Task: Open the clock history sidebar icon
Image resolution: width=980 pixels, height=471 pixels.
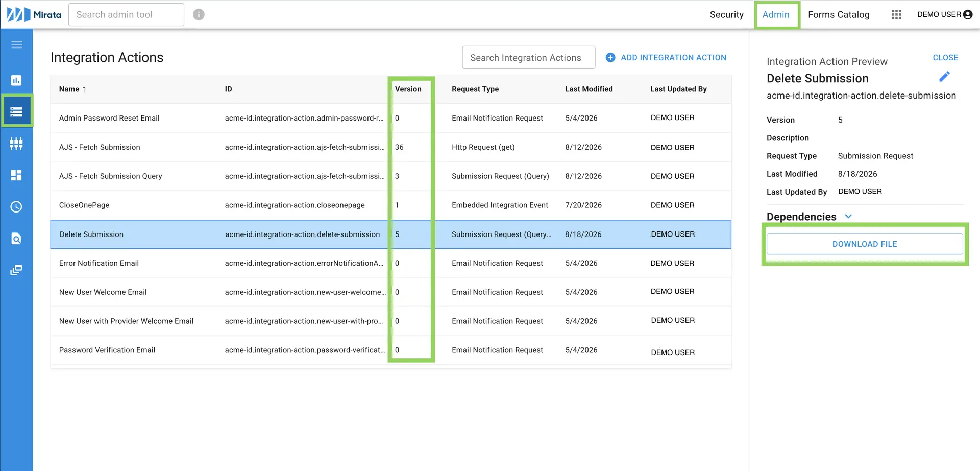Action: click(16, 207)
